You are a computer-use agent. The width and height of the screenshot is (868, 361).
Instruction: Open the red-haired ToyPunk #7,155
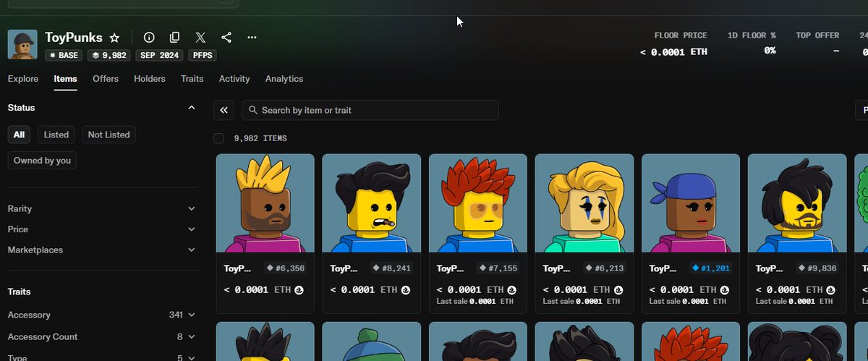tap(478, 203)
